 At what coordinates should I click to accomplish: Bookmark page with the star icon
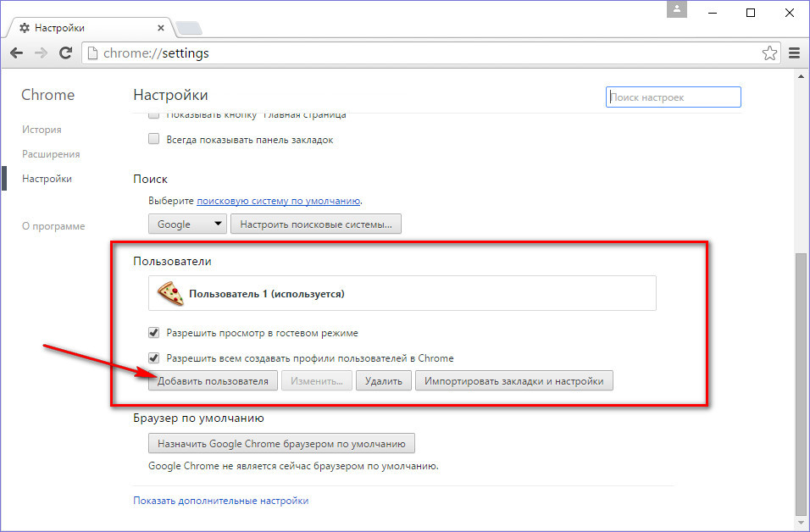click(x=769, y=53)
